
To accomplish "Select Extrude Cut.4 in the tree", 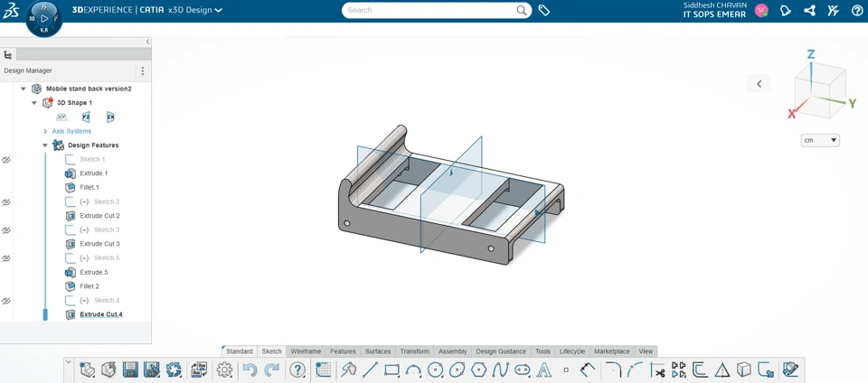I will pos(100,314).
